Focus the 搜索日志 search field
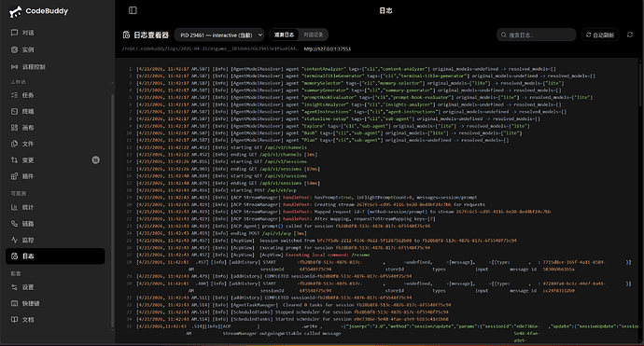The image size is (644, 346). pos(537,35)
